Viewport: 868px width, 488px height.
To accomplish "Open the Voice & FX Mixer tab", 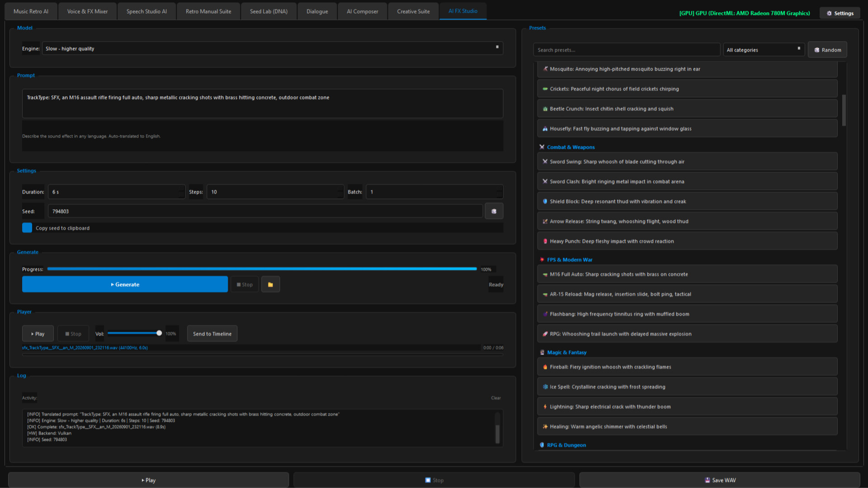I will tap(87, 11).
